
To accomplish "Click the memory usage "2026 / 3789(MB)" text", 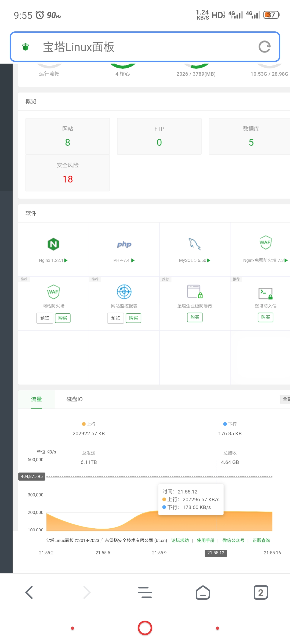I will click(x=196, y=74).
